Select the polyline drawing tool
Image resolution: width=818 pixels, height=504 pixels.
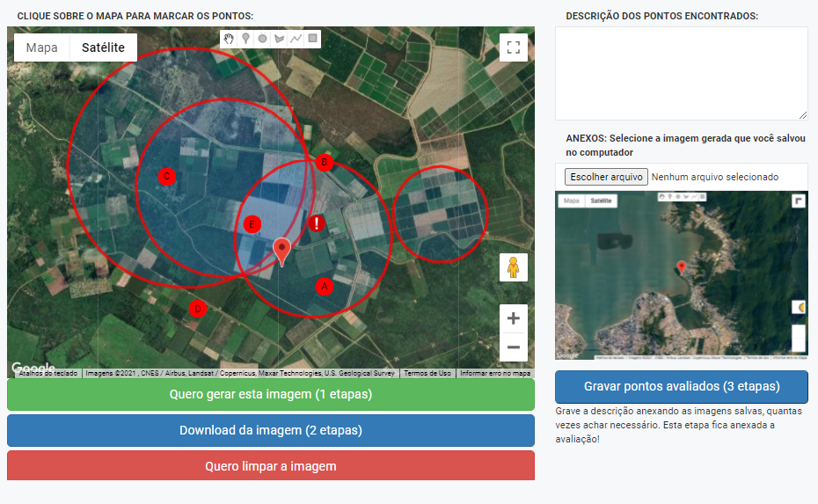point(296,39)
